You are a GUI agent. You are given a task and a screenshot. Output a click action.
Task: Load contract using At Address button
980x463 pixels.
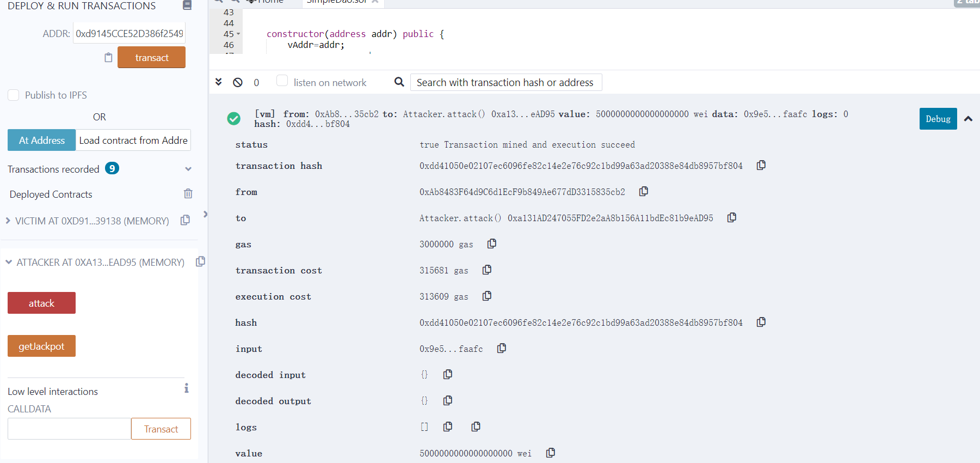point(41,140)
